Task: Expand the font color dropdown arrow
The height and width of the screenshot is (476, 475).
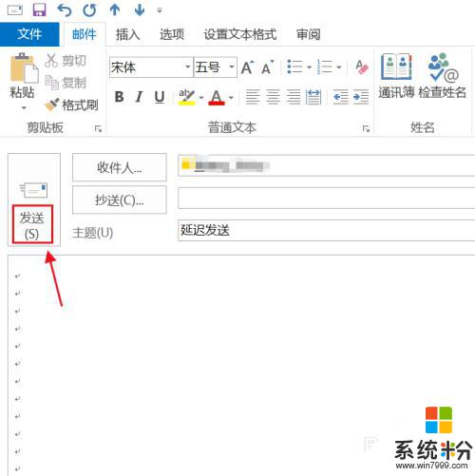Action: pos(231,98)
